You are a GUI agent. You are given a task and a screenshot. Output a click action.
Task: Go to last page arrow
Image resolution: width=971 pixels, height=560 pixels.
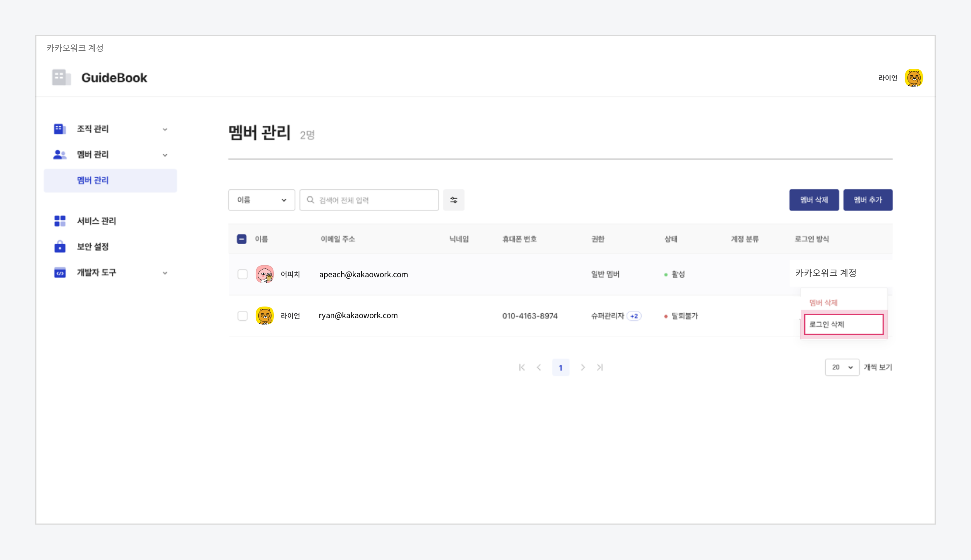point(600,368)
